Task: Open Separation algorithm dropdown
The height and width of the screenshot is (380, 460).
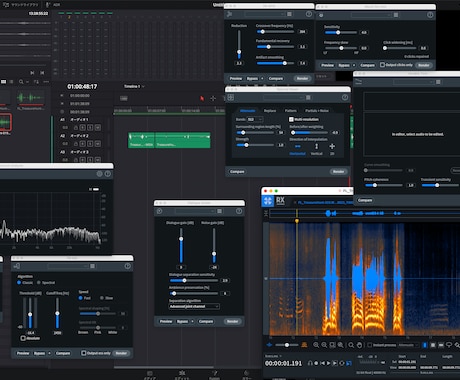Action: [x=194, y=306]
